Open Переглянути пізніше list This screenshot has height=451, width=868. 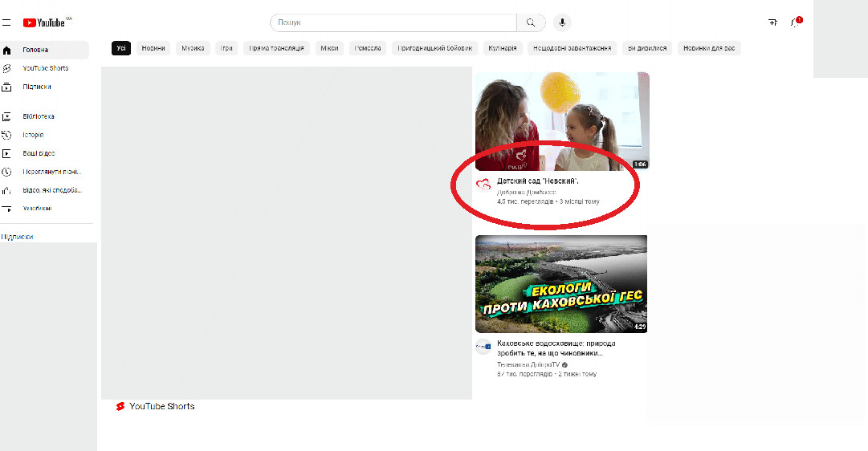coord(44,172)
